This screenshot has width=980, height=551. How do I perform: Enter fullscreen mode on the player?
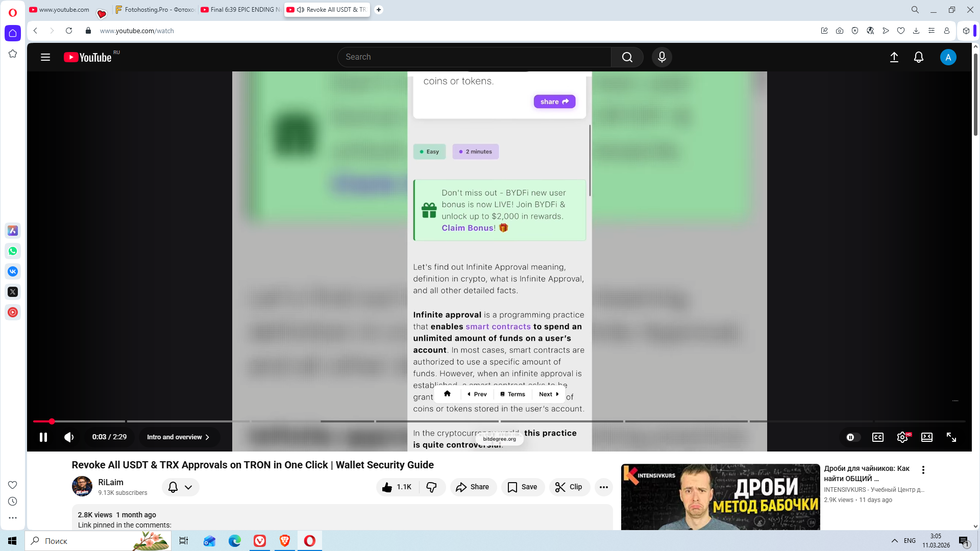[951, 437]
